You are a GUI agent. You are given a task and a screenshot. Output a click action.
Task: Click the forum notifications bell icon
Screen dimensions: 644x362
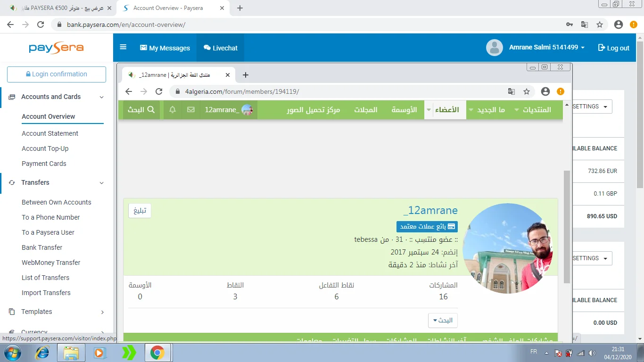click(x=173, y=109)
